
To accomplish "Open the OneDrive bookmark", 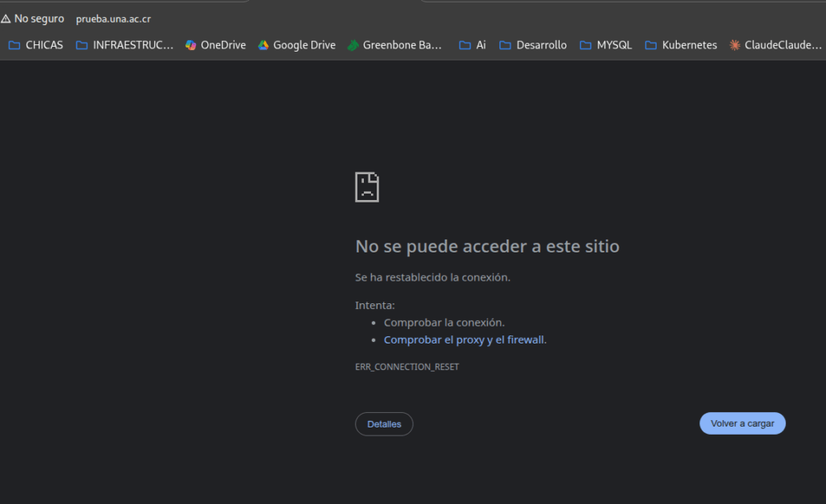I will 215,45.
